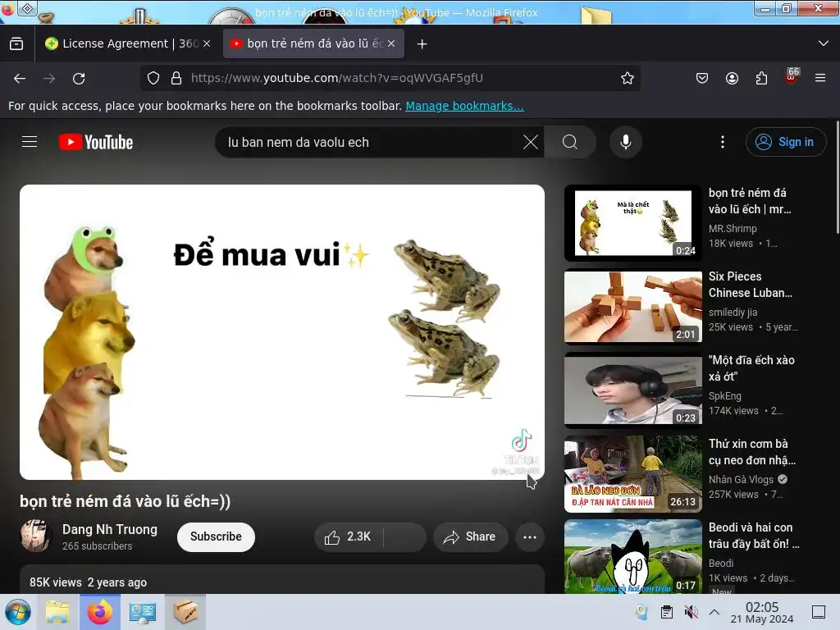The image size is (840, 630).
Task: Bookmark this page with the star icon
Action: (628, 78)
